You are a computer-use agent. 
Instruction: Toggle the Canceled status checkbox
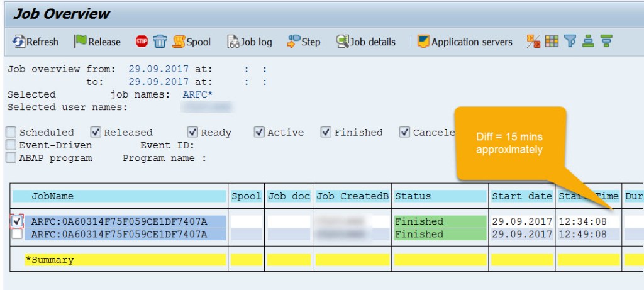pyautogui.click(x=404, y=132)
